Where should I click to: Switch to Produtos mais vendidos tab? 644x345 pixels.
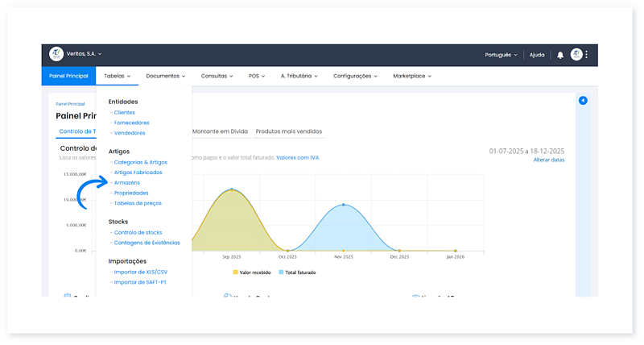[288, 131]
